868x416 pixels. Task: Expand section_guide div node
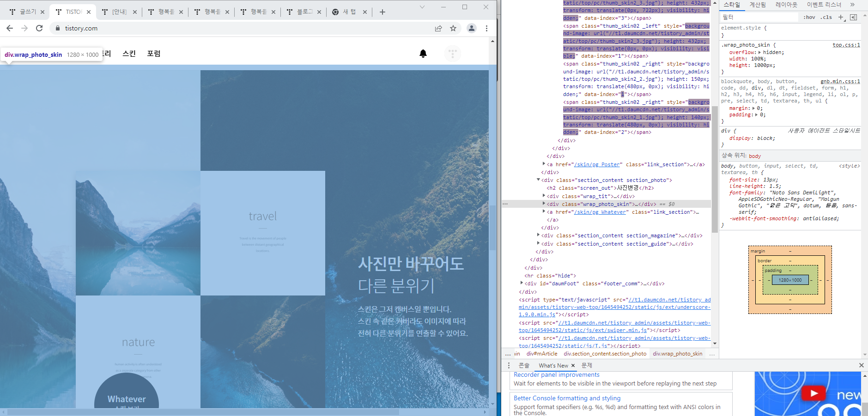pyautogui.click(x=538, y=243)
